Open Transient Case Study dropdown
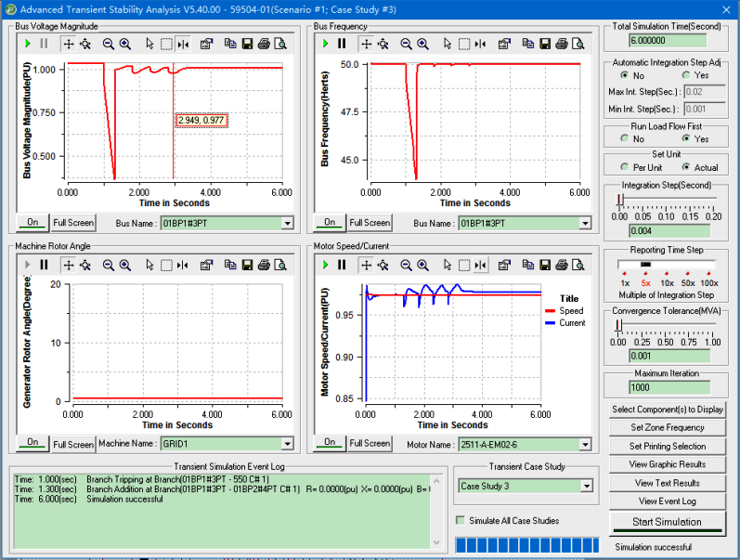 [586, 486]
